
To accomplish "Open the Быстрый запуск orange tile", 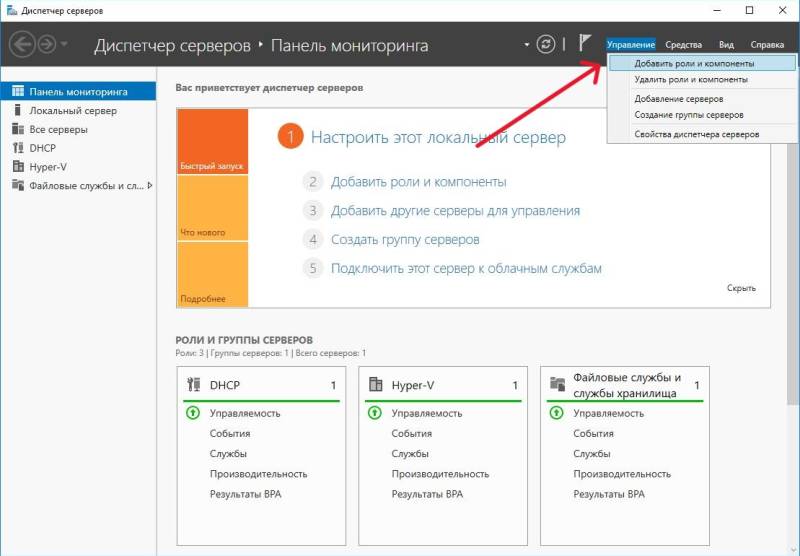I will pos(212,141).
